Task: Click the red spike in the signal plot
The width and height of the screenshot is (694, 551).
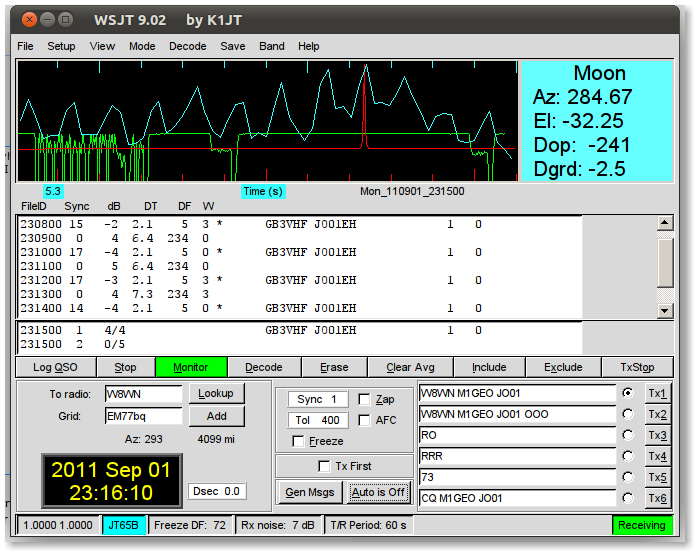Action: tap(365, 106)
